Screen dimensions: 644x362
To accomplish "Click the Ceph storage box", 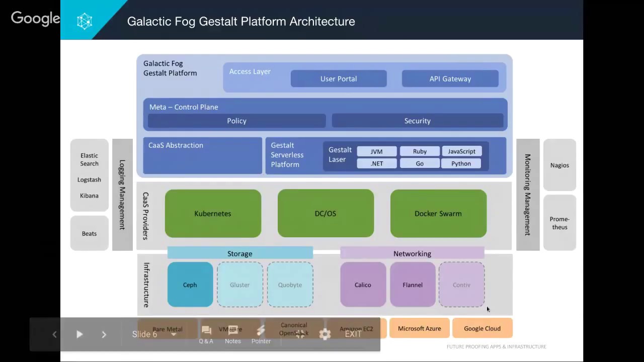I will tap(190, 285).
